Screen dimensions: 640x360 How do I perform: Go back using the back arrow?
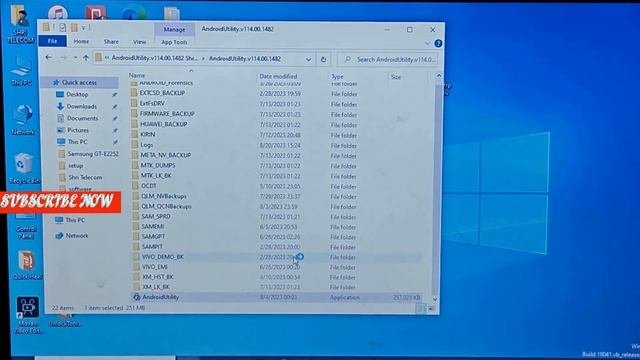click(49, 58)
